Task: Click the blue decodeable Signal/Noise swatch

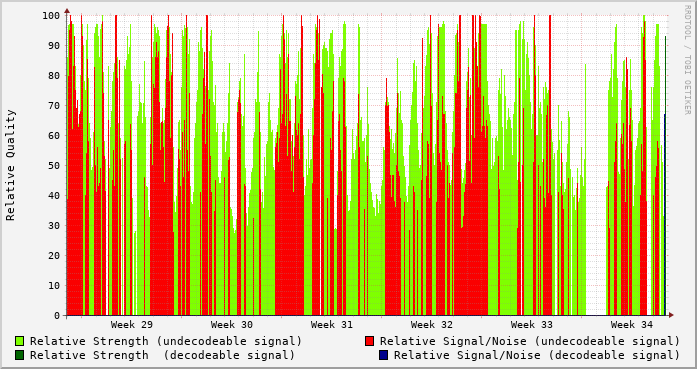Action: click(x=383, y=355)
